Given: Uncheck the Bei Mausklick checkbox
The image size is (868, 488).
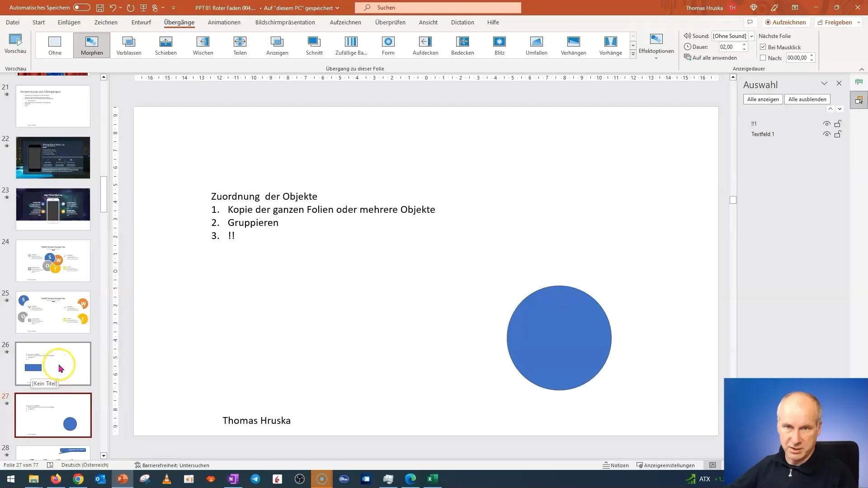Looking at the screenshot, I should coord(763,47).
